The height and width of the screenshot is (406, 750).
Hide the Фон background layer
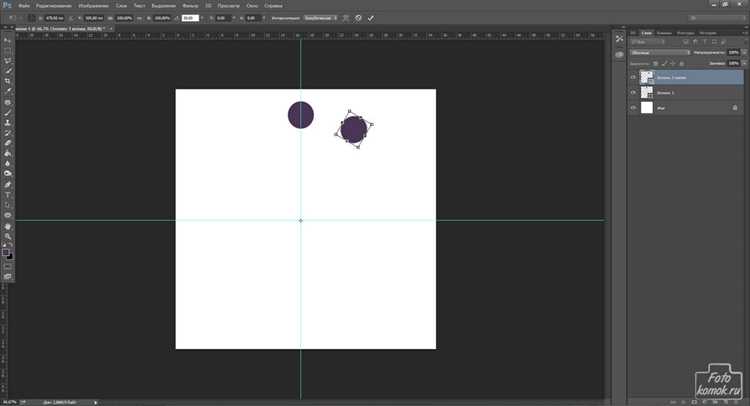tap(633, 108)
